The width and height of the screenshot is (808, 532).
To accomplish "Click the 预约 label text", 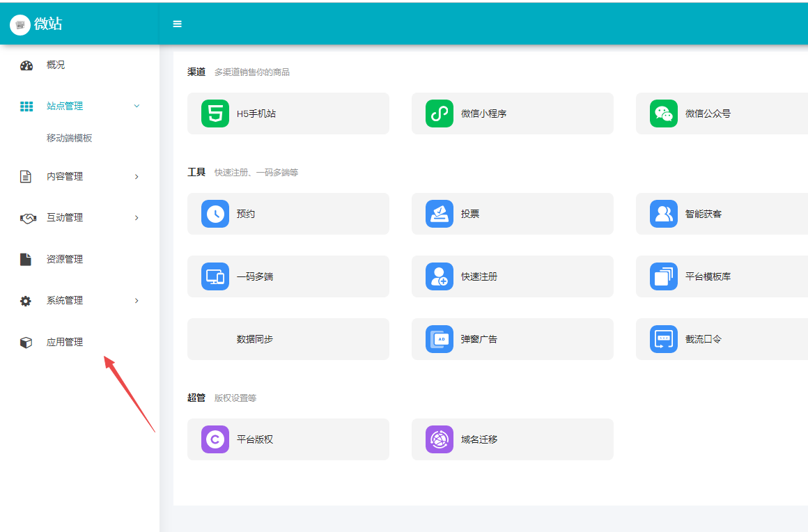I will pos(245,214).
